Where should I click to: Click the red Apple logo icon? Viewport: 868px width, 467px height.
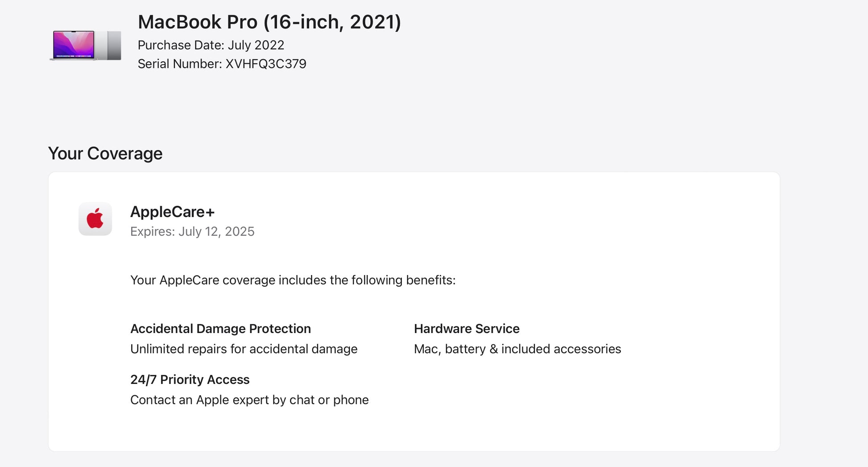(95, 219)
